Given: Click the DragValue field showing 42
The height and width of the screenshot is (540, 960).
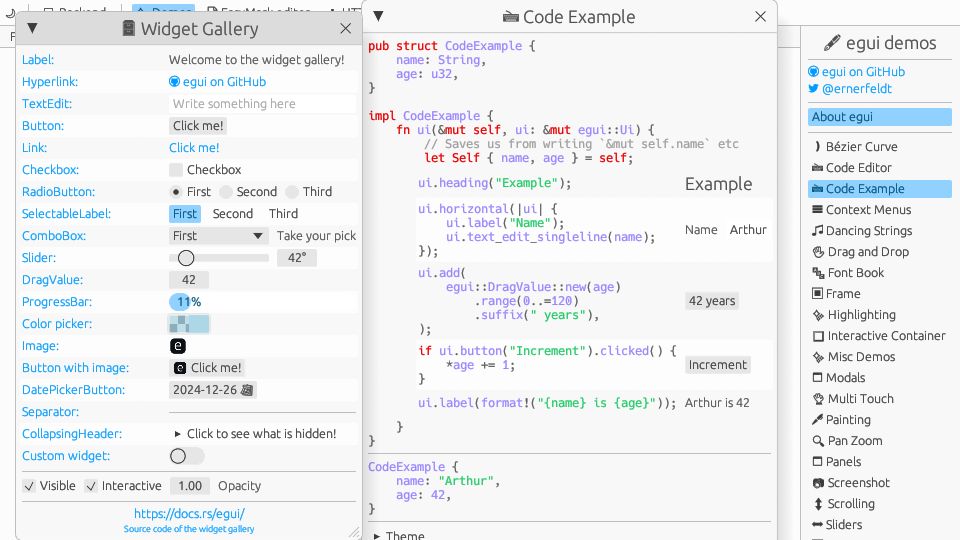Looking at the screenshot, I should tap(189, 280).
